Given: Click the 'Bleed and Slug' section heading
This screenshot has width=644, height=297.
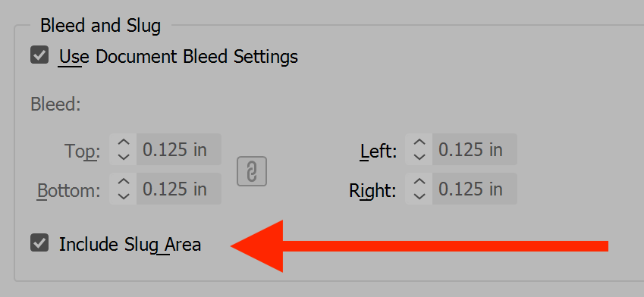Looking at the screenshot, I should [x=101, y=26].
